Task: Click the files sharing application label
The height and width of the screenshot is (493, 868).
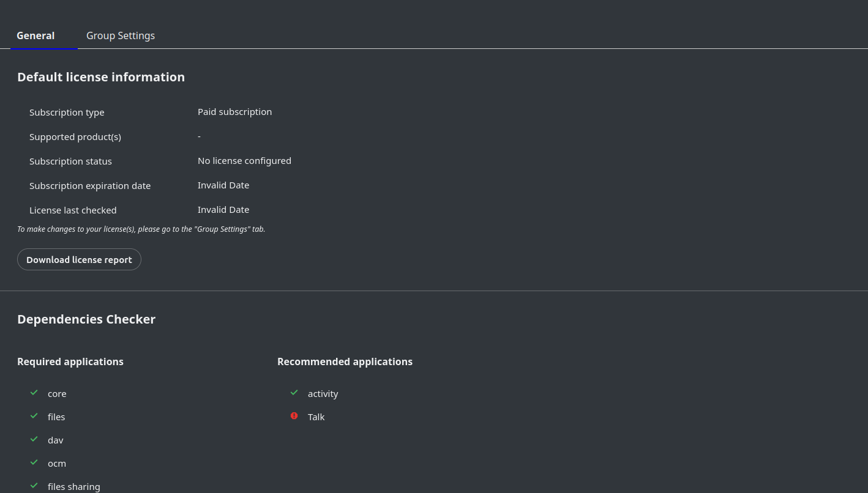Action: pyautogui.click(x=74, y=487)
